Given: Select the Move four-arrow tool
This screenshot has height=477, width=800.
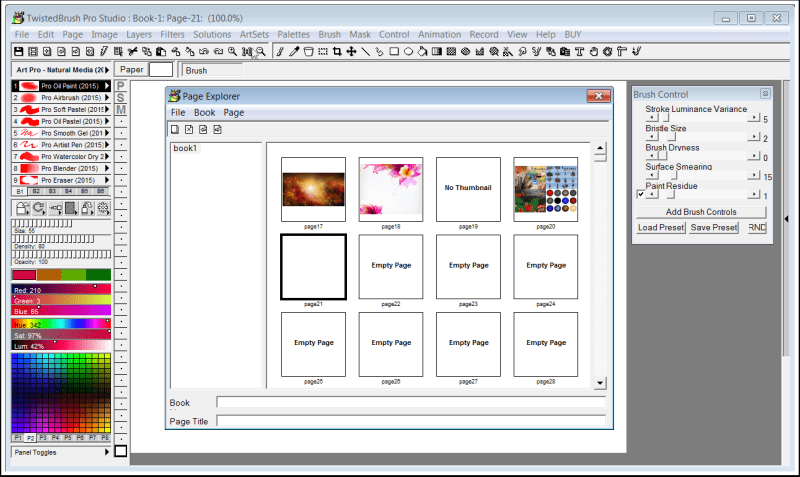Looking at the screenshot, I should (351, 52).
